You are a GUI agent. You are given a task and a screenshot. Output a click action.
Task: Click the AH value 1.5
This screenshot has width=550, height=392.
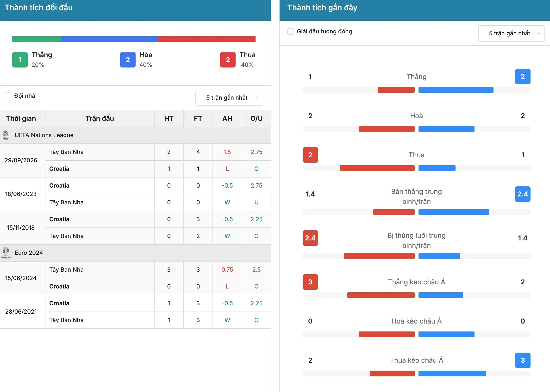coord(227,152)
